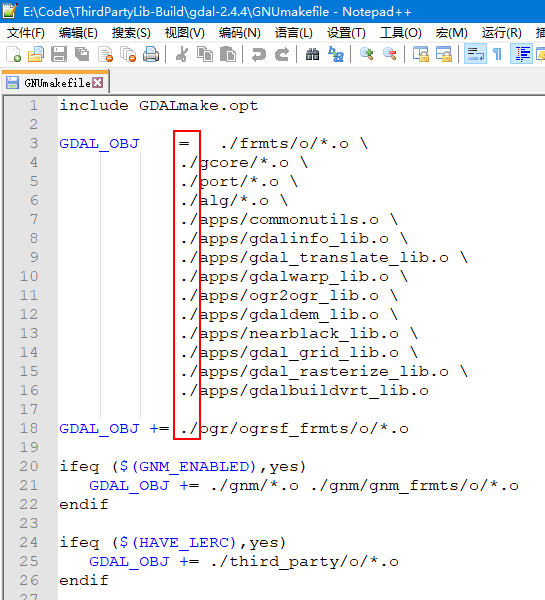Click the Open file folder icon
545x600 pixels.
[36, 54]
